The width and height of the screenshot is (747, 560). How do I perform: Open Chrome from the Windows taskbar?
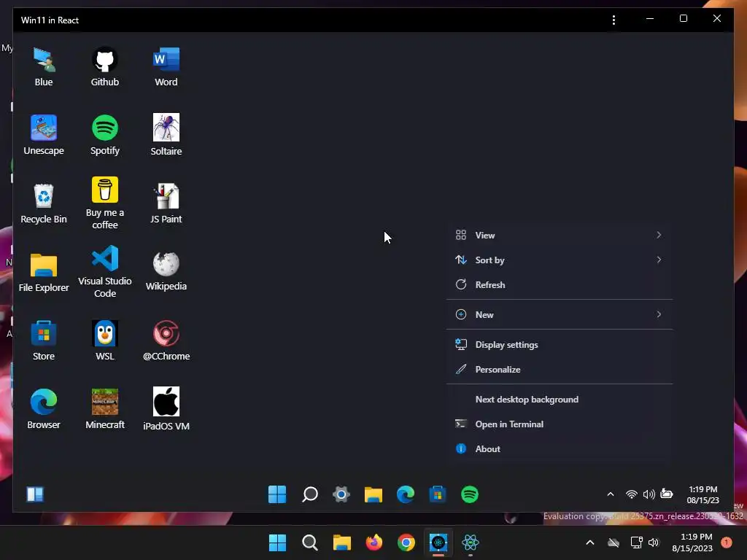[x=406, y=542]
